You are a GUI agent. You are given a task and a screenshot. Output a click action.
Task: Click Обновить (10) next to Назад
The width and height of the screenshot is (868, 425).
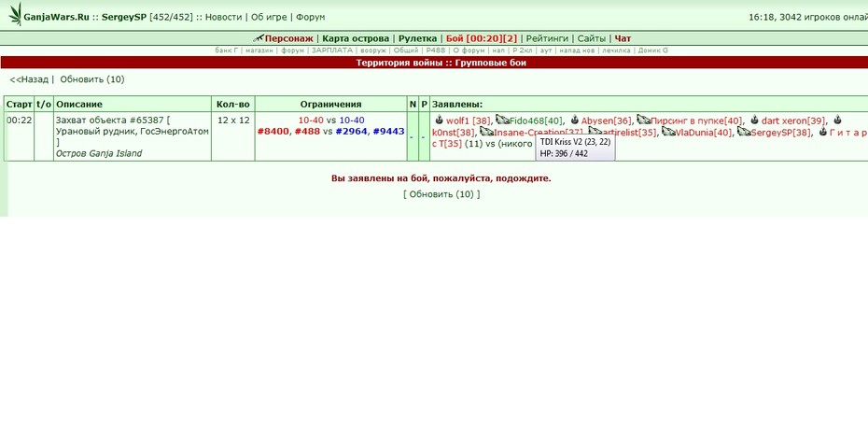(x=92, y=79)
